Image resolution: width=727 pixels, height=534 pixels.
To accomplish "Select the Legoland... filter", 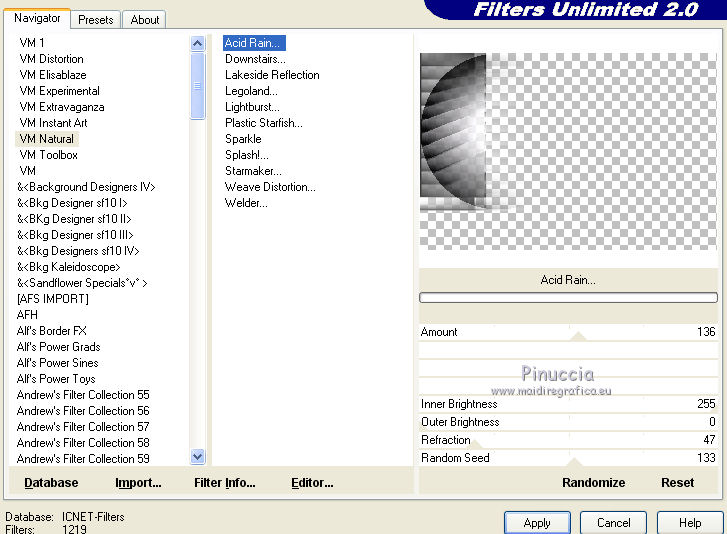I will tap(251, 91).
